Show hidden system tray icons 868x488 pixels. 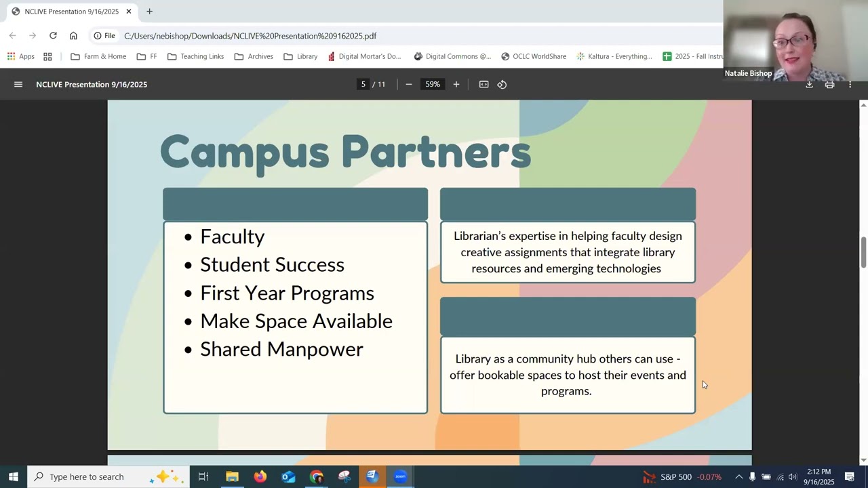(x=738, y=476)
